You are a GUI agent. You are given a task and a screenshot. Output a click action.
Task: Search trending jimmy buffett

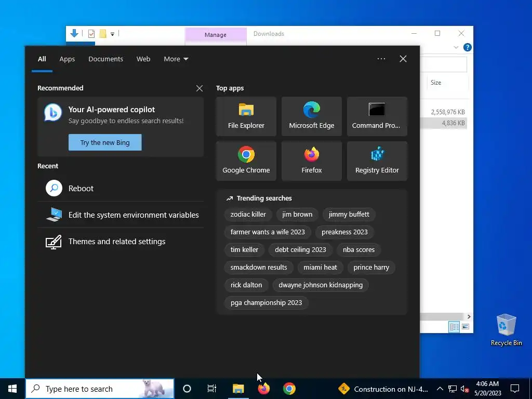pyautogui.click(x=349, y=215)
